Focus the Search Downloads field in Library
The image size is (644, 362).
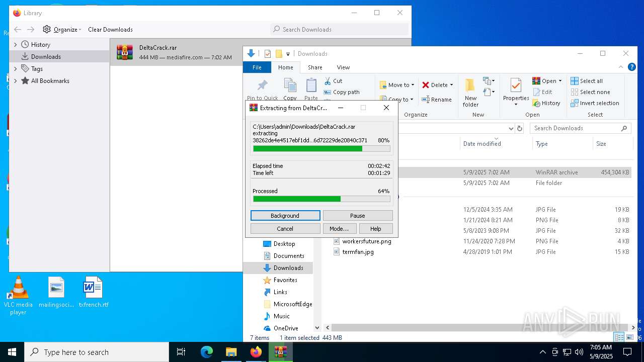tap(340, 30)
